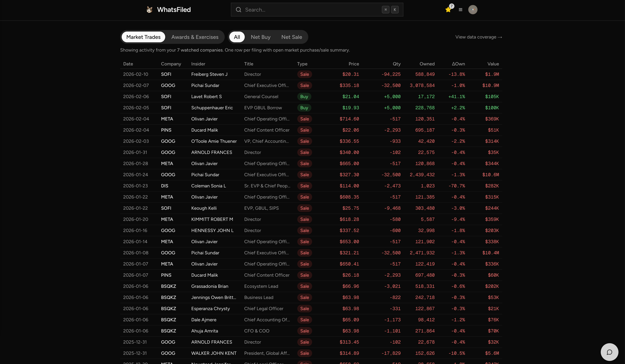This screenshot has height=364, width=625.
Task: Open the View data coverage link
Action: coord(478,37)
